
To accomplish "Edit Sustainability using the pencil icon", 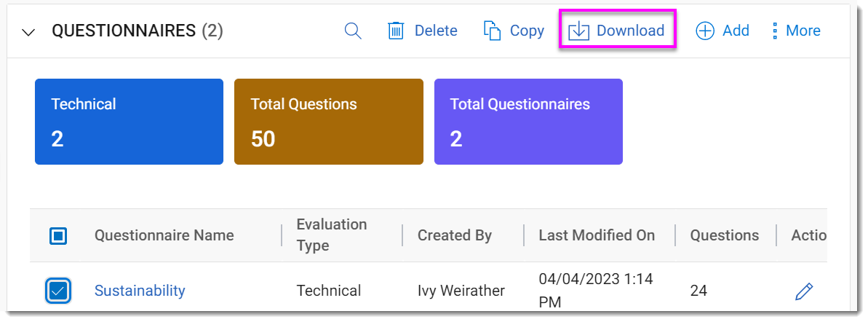I will tap(803, 291).
